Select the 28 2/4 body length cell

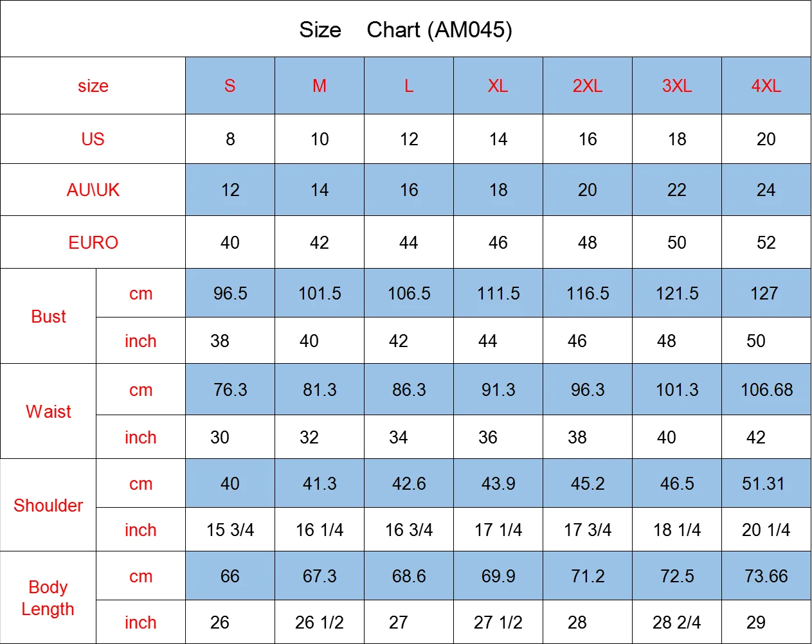[x=676, y=623]
